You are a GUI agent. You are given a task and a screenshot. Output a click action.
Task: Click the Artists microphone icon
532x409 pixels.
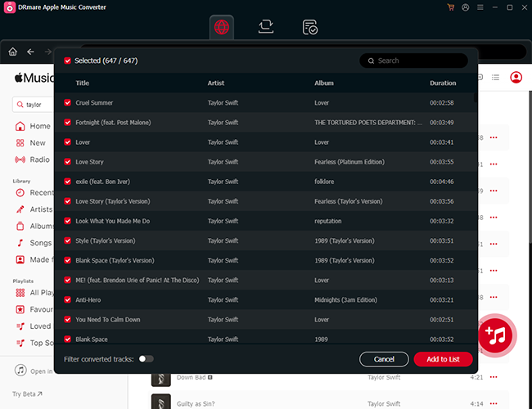[x=20, y=209]
